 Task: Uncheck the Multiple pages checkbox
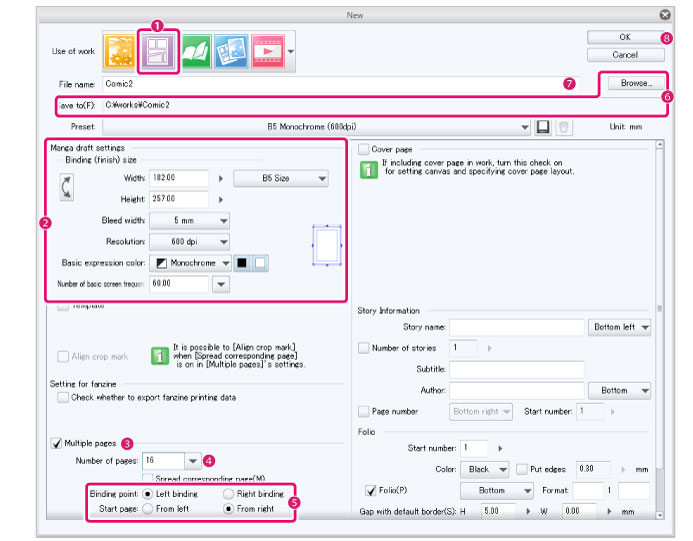pyautogui.click(x=56, y=443)
